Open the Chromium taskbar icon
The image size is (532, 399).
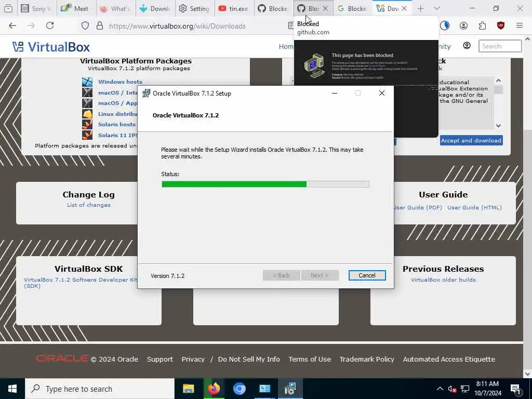[239, 389]
